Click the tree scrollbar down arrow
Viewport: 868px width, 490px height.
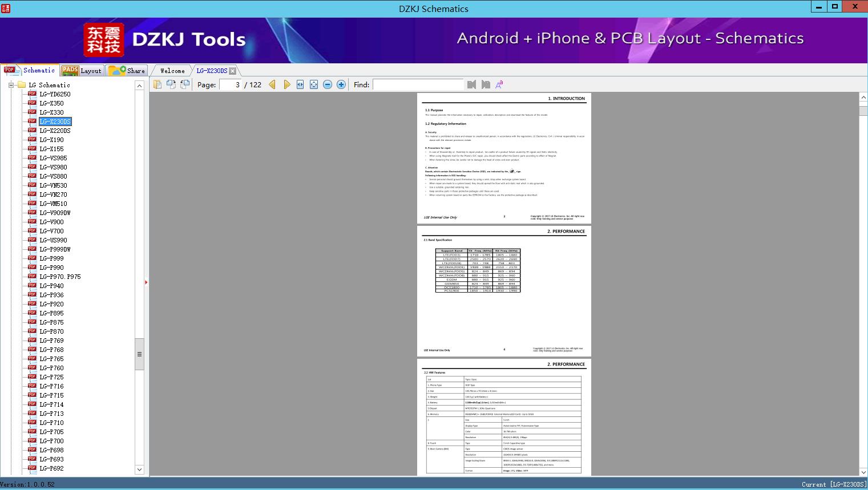pyautogui.click(x=139, y=470)
